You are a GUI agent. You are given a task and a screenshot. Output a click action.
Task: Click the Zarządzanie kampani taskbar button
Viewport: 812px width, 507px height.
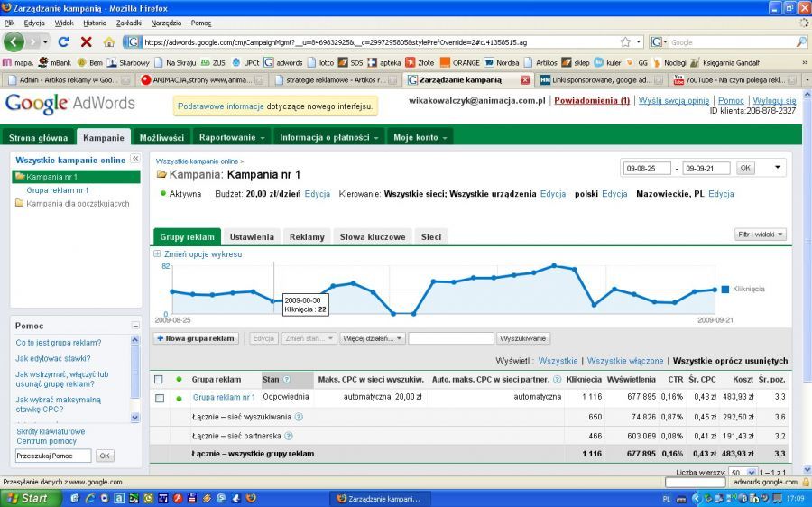(x=379, y=499)
